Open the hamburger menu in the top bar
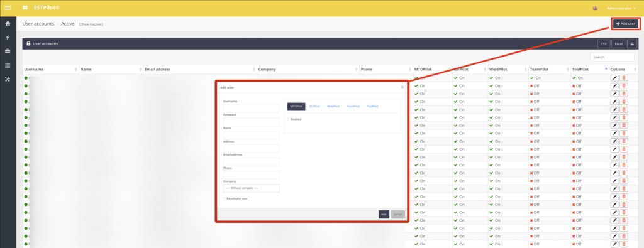 tap(8, 8)
